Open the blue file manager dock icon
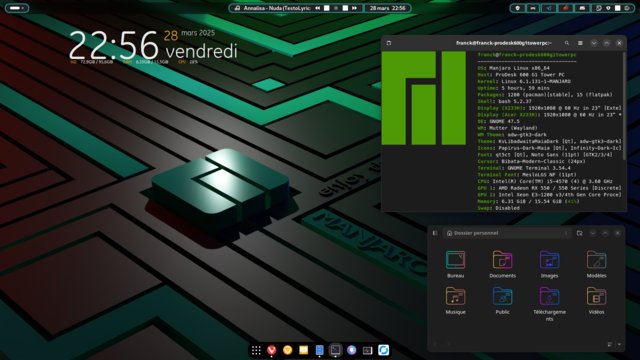 [319, 350]
